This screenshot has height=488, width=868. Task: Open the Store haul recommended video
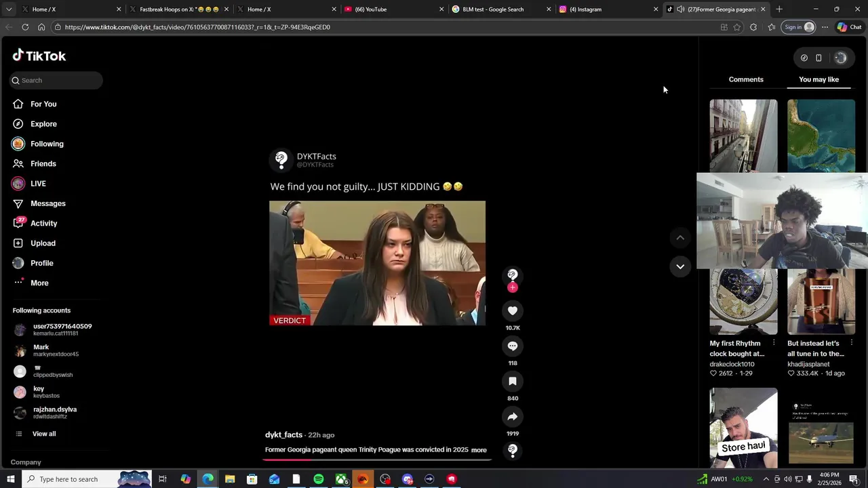[743, 428]
